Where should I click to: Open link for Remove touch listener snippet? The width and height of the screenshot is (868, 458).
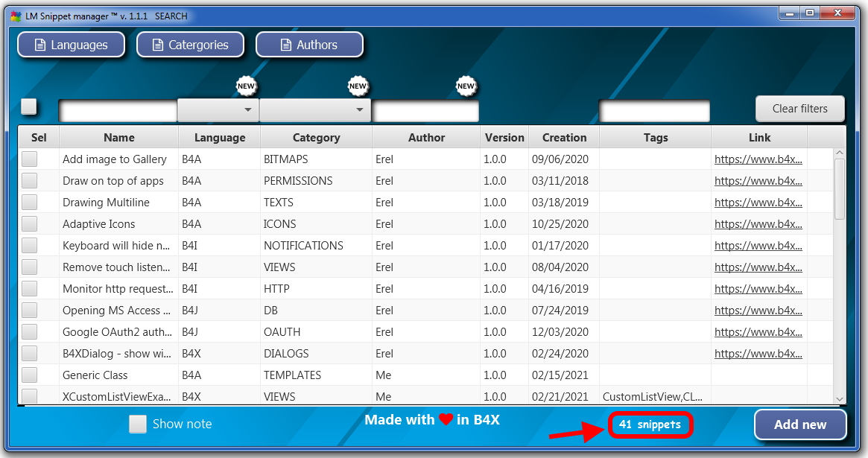[x=758, y=267]
